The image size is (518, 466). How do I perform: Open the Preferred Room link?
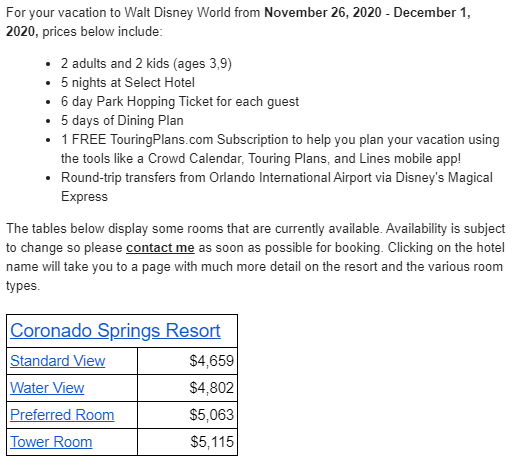click(x=62, y=415)
